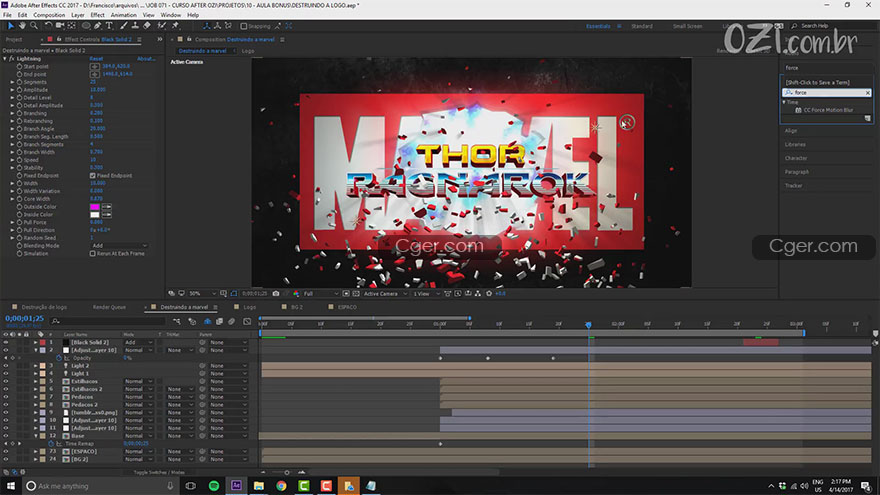
Task: Expand the Black Solid 2 layer twirl
Action: 35,342
